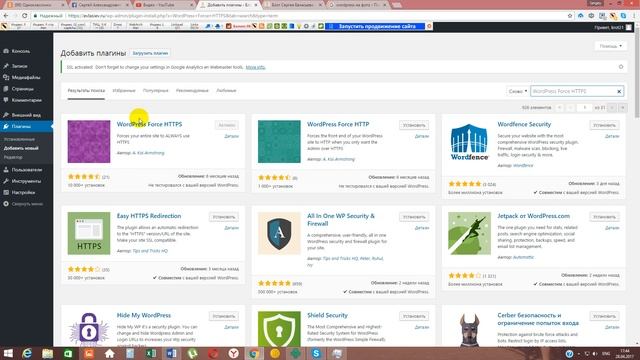Open Jetpack от WordPress.com title link
The height and width of the screenshot is (360, 640).
click(533, 216)
